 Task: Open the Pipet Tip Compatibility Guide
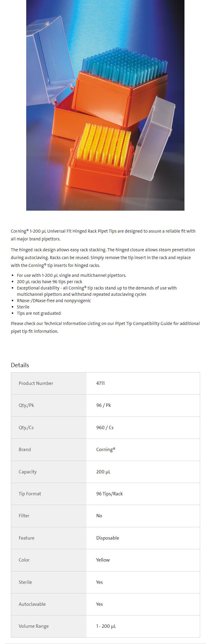coord(146,324)
